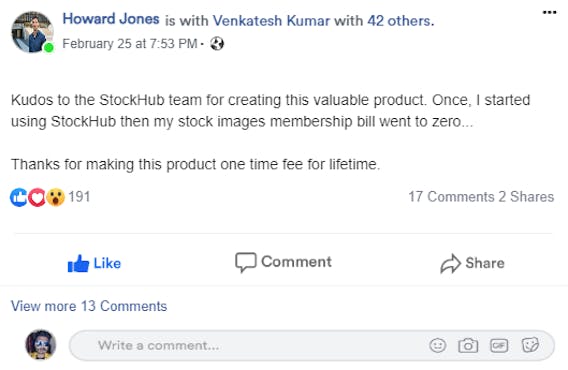
Task: Open the sticker picker icon
Action: pos(530,345)
